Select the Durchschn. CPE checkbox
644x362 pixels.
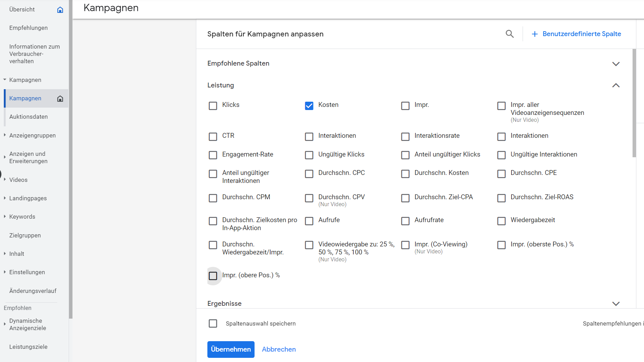point(501,174)
